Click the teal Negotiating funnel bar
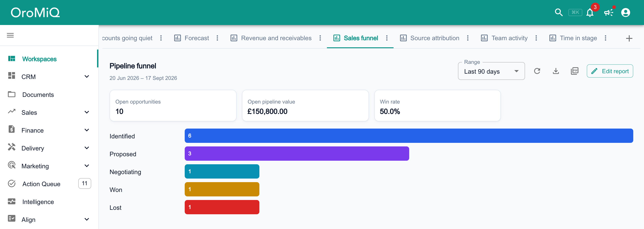Image resolution: width=644 pixels, height=229 pixels. [x=222, y=171]
